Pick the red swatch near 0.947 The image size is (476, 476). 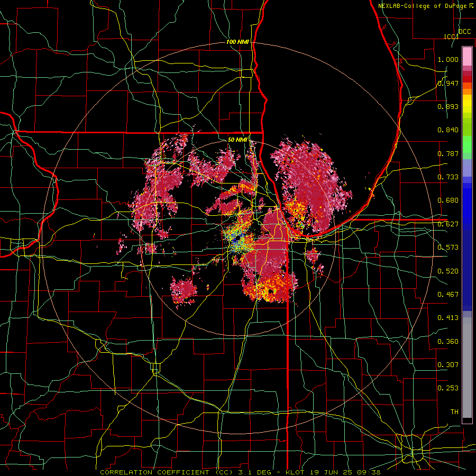click(x=467, y=79)
